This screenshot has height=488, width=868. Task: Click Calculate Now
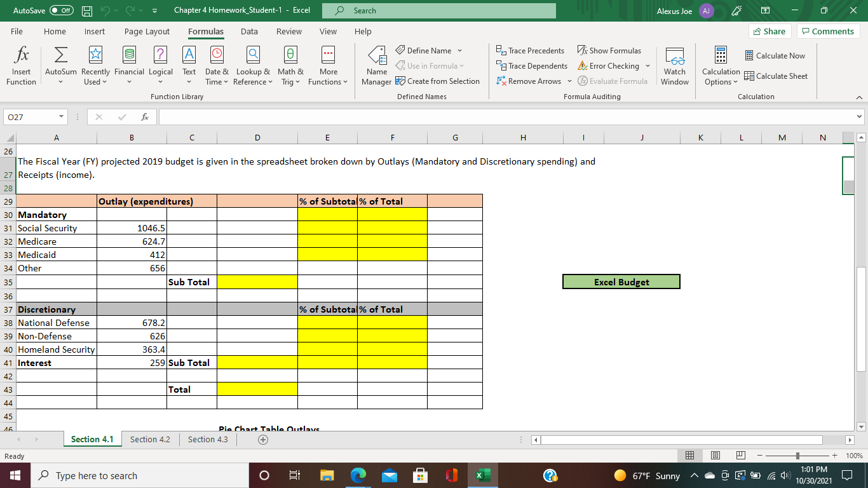pos(775,55)
